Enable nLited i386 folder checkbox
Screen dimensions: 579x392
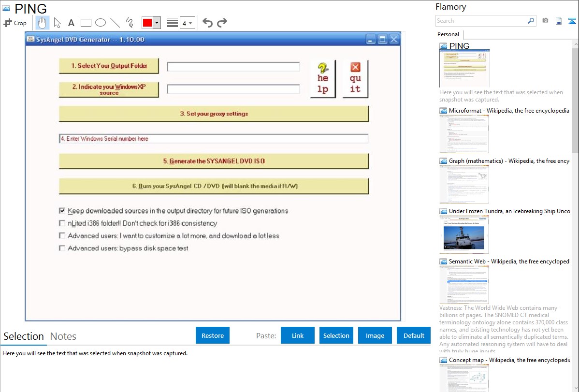[x=62, y=223]
